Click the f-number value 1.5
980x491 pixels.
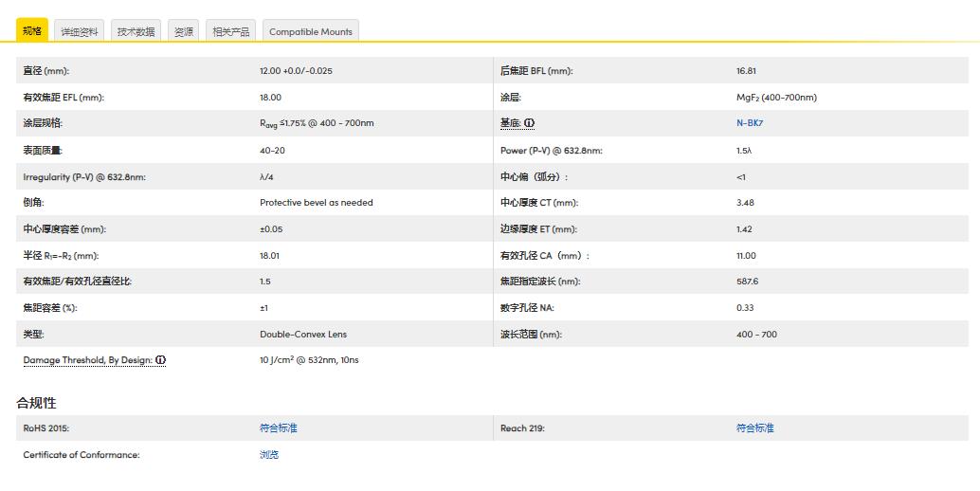pos(265,282)
